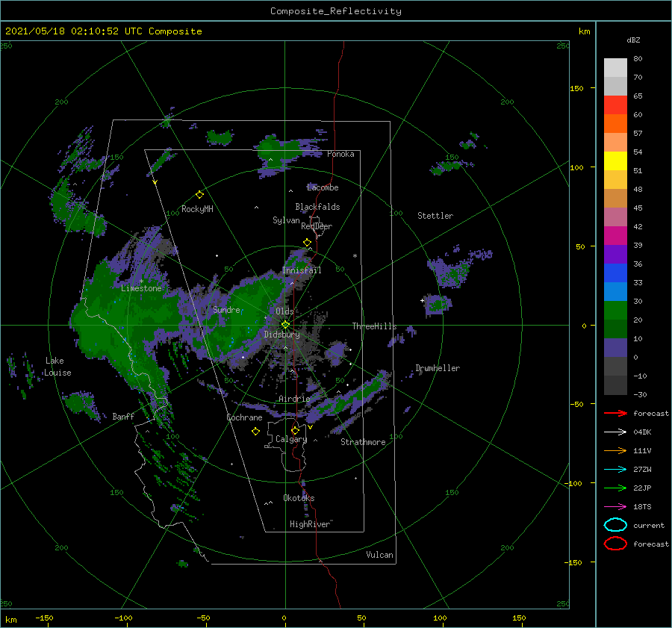Click the Vulcan label
The width and height of the screenshot is (672, 628).
point(379,555)
